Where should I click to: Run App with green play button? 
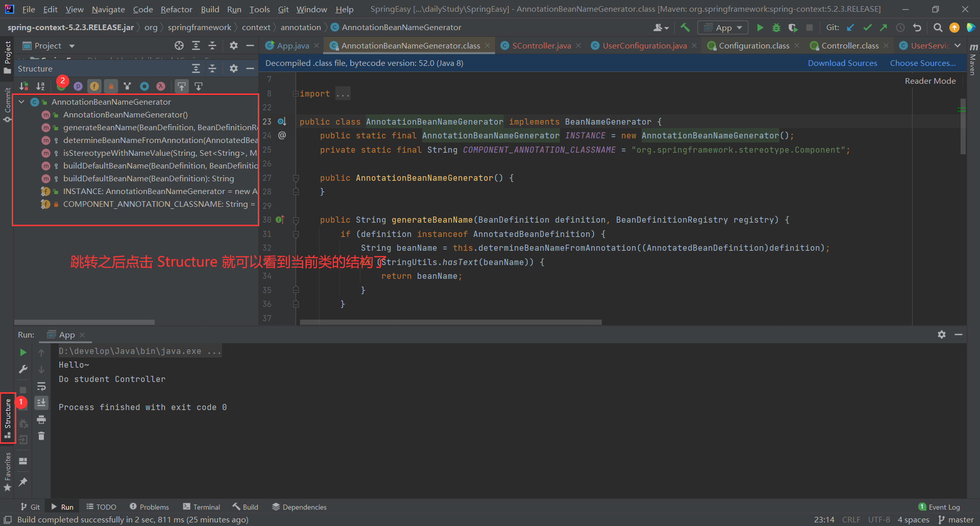click(x=760, y=28)
